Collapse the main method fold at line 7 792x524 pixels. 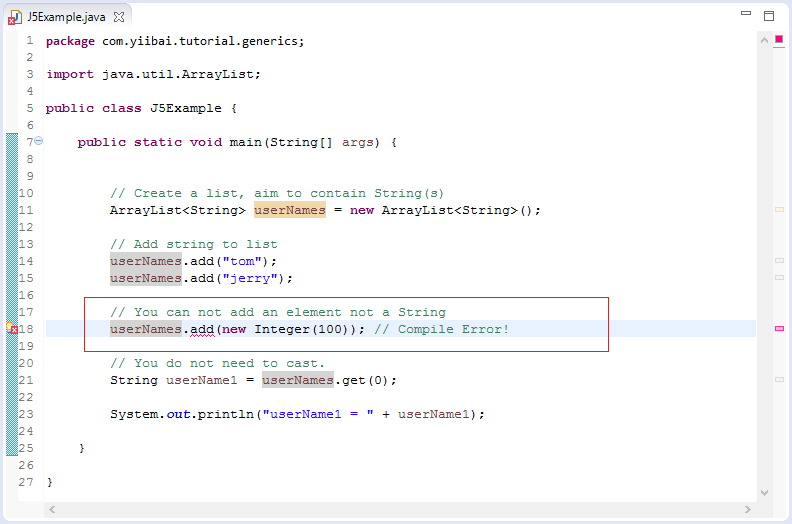coord(39,141)
